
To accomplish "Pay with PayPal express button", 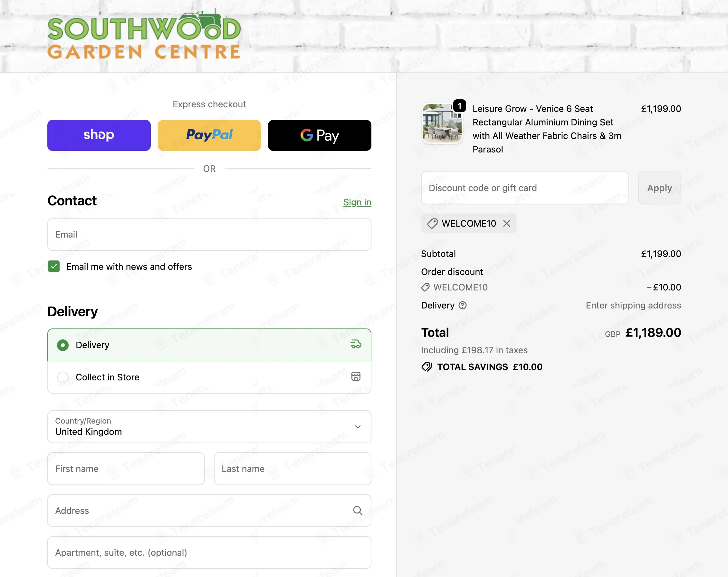I will pyautogui.click(x=209, y=135).
